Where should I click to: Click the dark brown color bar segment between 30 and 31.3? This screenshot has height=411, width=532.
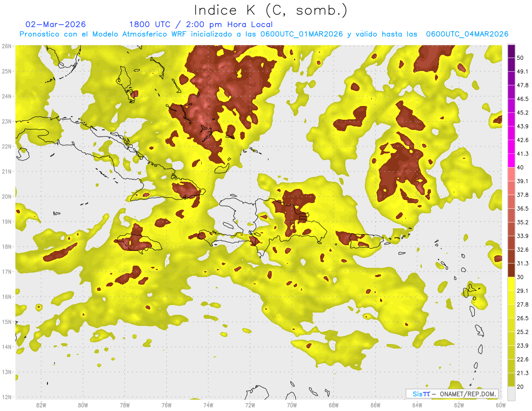click(x=511, y=270)
